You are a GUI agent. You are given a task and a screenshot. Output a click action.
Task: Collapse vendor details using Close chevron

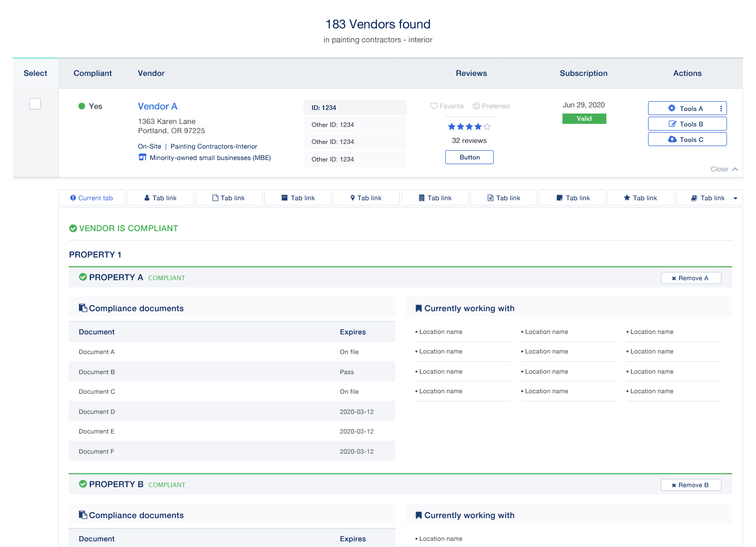(734, 169)
